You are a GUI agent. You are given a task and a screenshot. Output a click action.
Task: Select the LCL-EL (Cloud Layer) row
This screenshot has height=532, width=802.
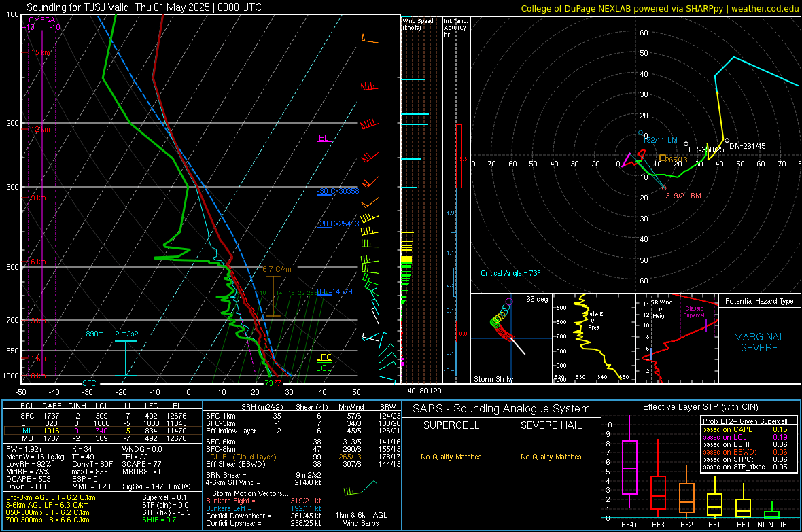pyautogui.click(x=303, y=457)
